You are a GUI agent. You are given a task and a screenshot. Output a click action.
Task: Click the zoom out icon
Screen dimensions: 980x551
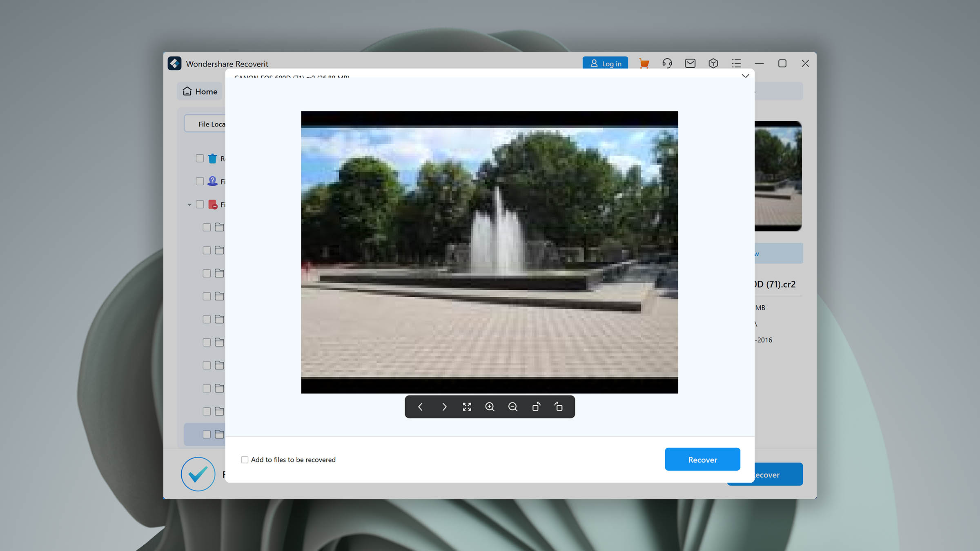click(513, 407)
